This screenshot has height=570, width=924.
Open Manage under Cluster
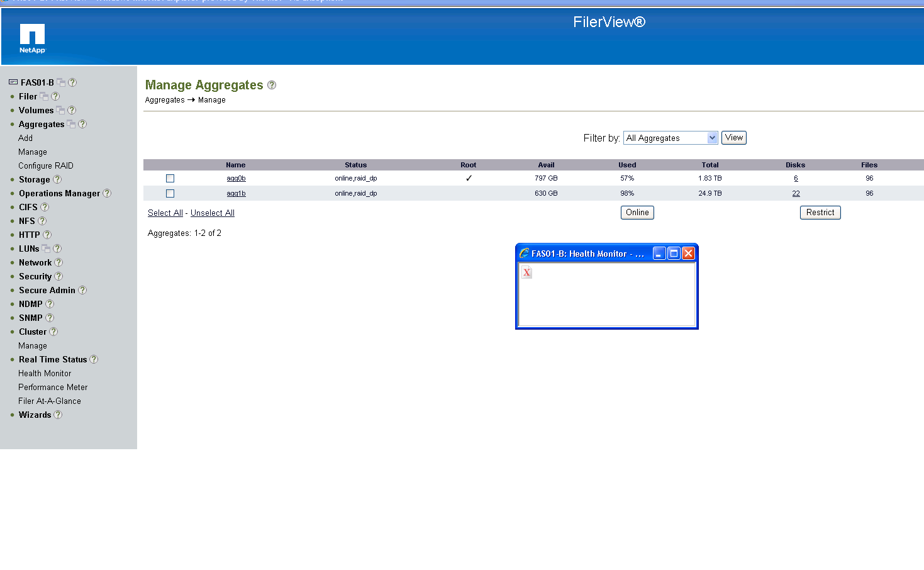pos(33,345)
